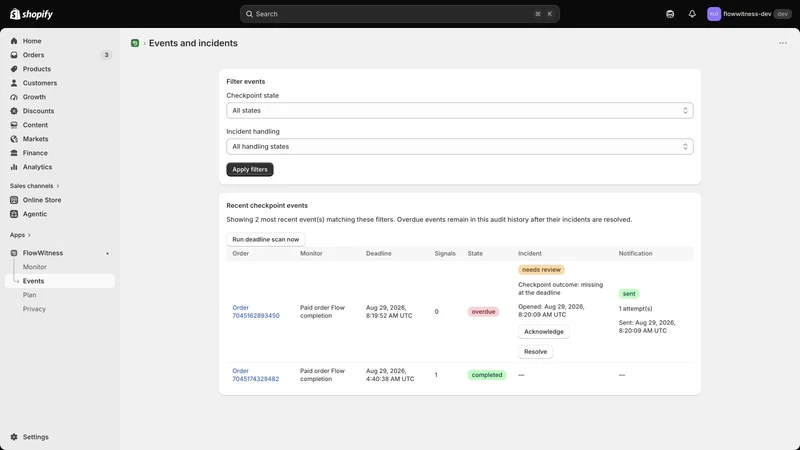Open the three-dot page menu
The image size is (800, 450).
(783, 43)
